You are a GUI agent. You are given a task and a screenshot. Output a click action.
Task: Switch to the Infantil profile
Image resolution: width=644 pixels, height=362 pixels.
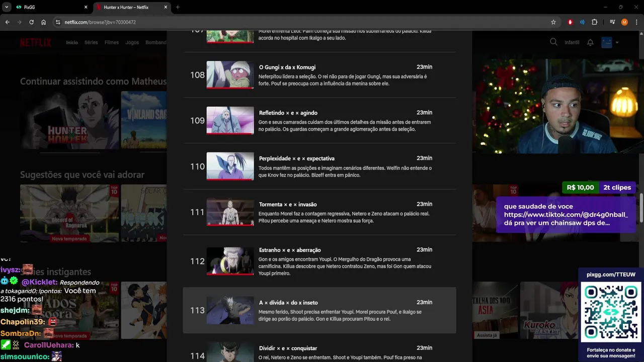(572, 43)
